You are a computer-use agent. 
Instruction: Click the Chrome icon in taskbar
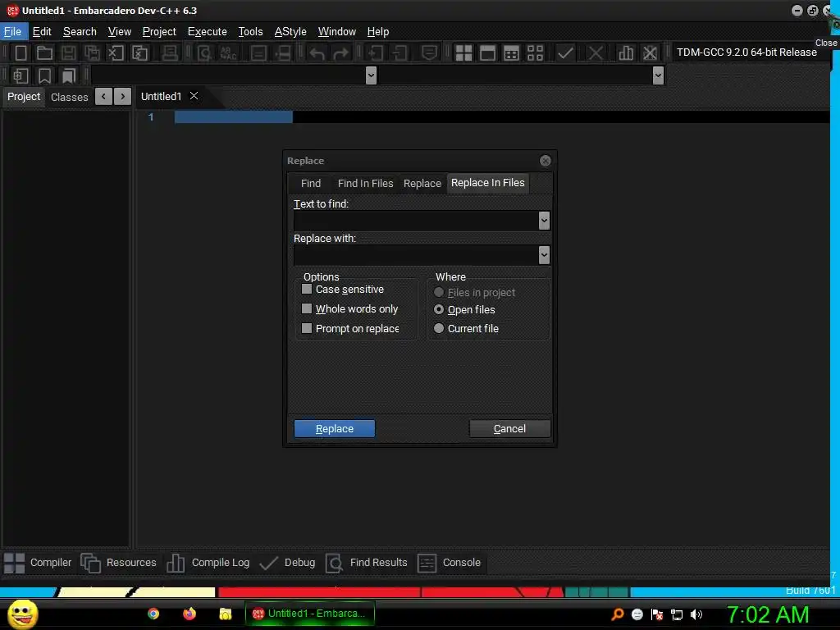[x=153, y=614]
